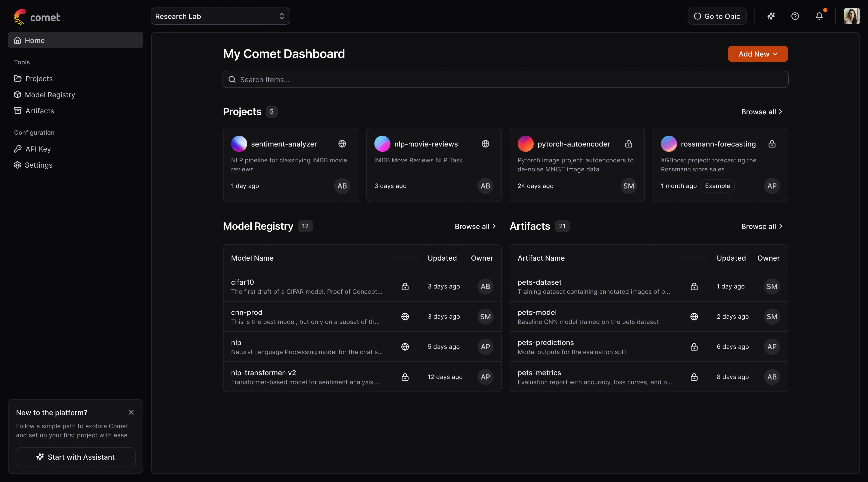Click the lock icon in nlp-transformer-v2 row
The image size is (868, 482).
[x=405, y=377]
